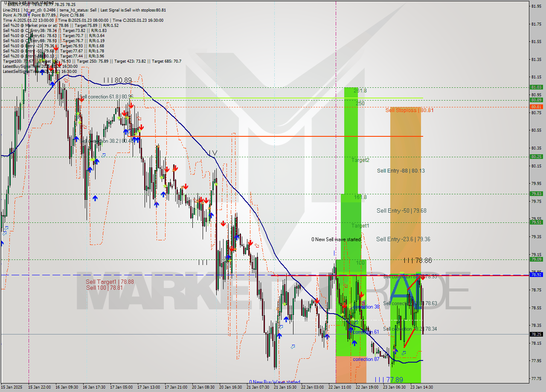Click the '20 Jan 16:30' time axis label
The width and height of the screenshot is (546, 392).
(x=230, y=387)
